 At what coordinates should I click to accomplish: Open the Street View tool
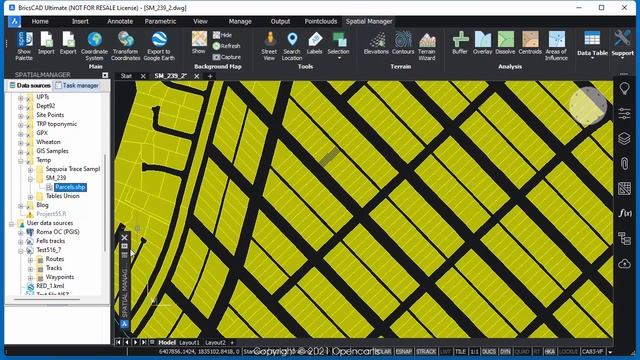(x=269, y=46)
